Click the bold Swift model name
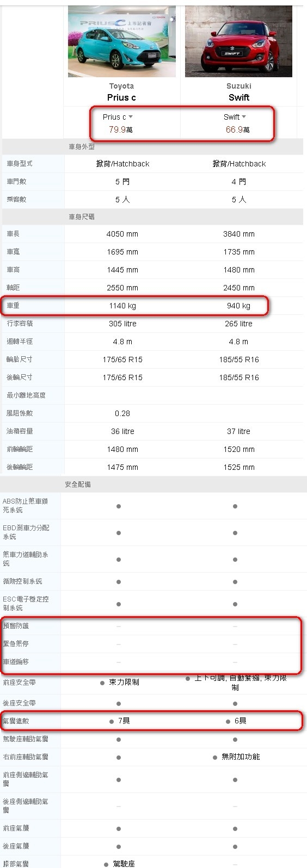Viewport: 307px width, 868px height. click(239, 97)
